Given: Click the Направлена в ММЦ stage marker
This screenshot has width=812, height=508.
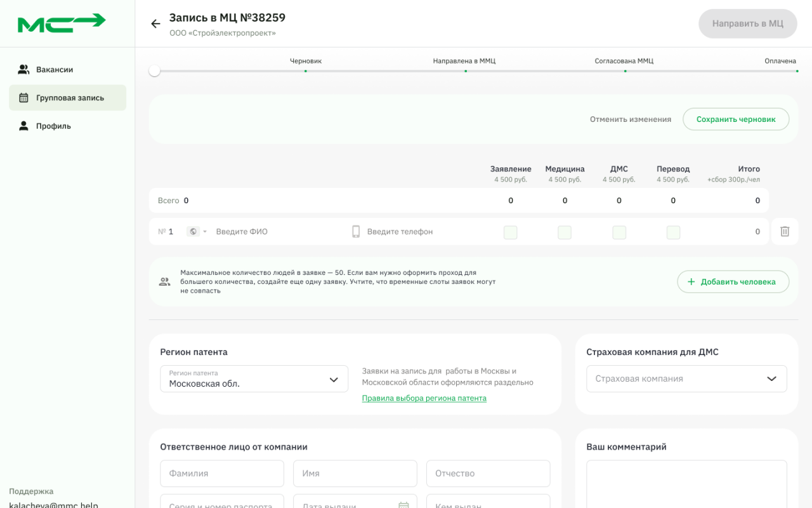Looking at the screenshot, I should (465, 70).
